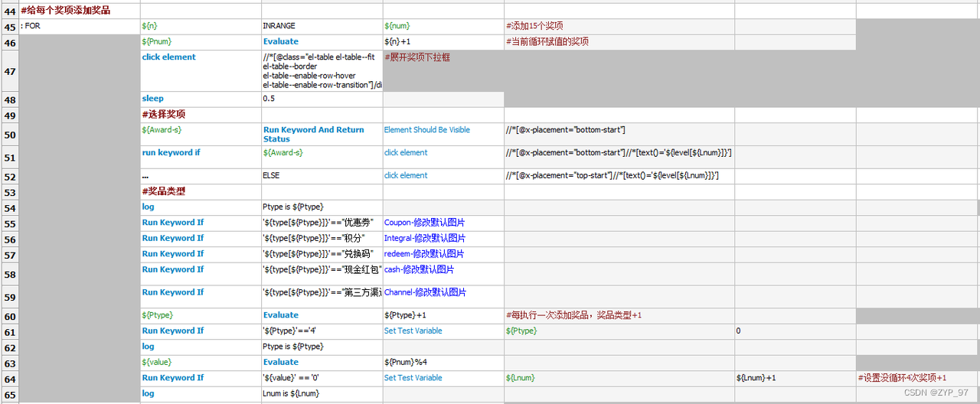Select the ${Ptype} variable cell in row 60
This screenshot has height=404, width=980.
coord(201,315)
